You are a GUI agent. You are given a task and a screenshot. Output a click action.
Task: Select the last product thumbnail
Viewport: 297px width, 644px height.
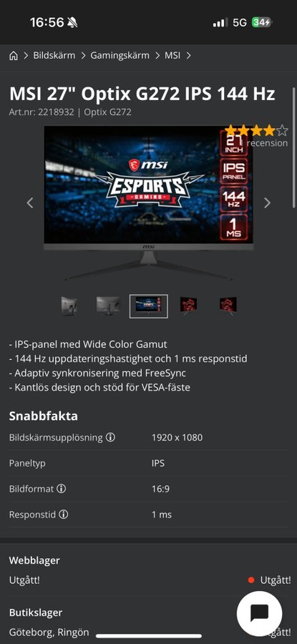(x=228, y=306)
